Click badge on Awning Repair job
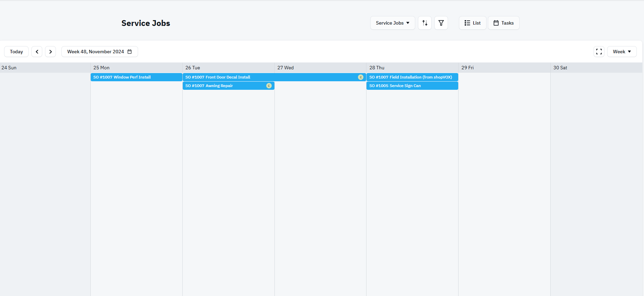This screenshot has width=644, height=296. click(x=269, y=86)
